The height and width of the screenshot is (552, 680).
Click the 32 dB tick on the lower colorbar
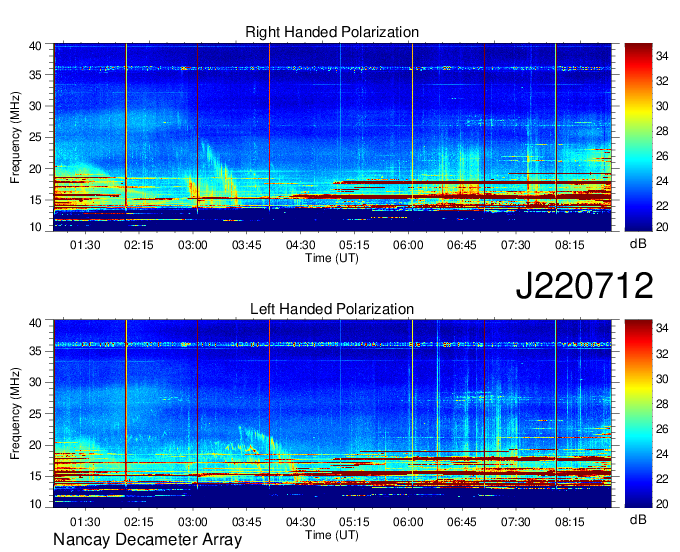661,354
